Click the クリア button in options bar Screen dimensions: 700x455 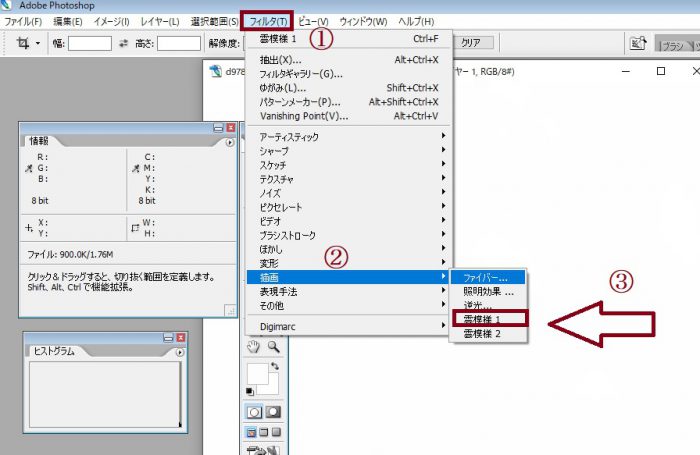474,43
